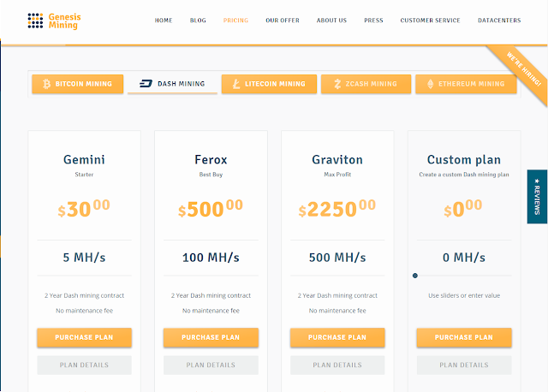Purchase the Ferox plan

(x=211, y=337)
